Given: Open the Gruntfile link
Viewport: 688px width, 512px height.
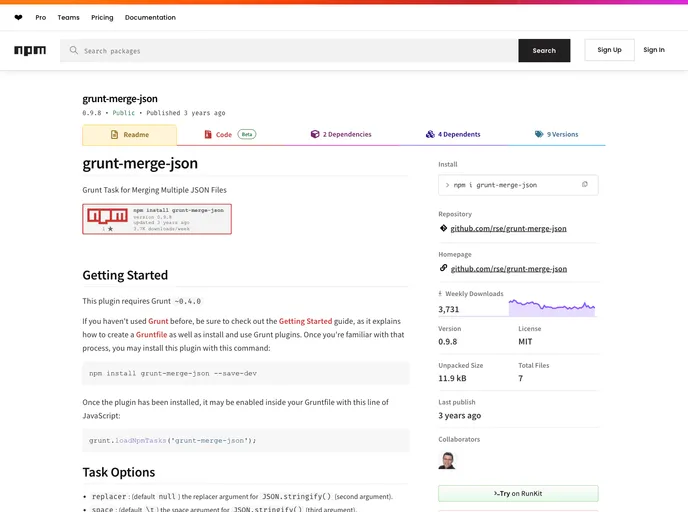Looking at the screenshot, I should pos(151,334).
